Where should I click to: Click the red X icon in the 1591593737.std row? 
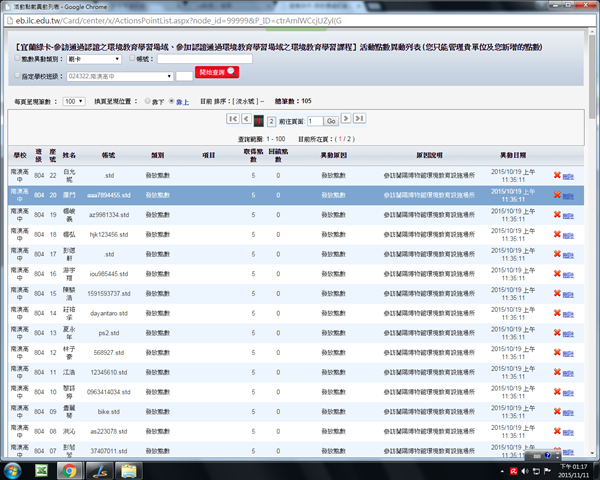point(557,293)
